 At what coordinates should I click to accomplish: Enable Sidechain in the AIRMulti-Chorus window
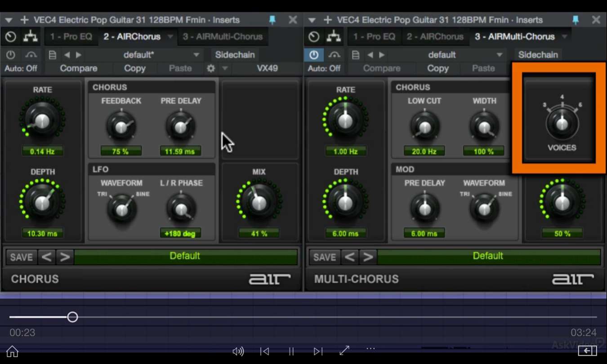pyautogui.click(x=538, y=55)
